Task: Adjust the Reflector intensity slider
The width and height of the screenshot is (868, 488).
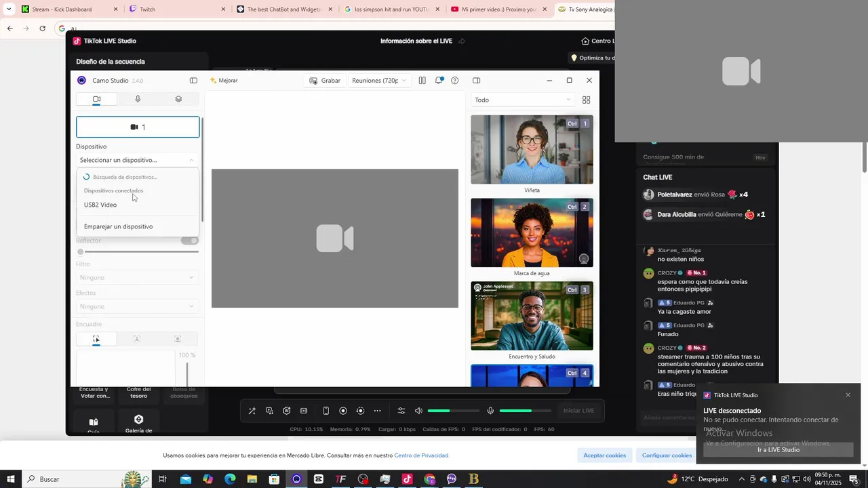Action: click(x=138, y=252)
